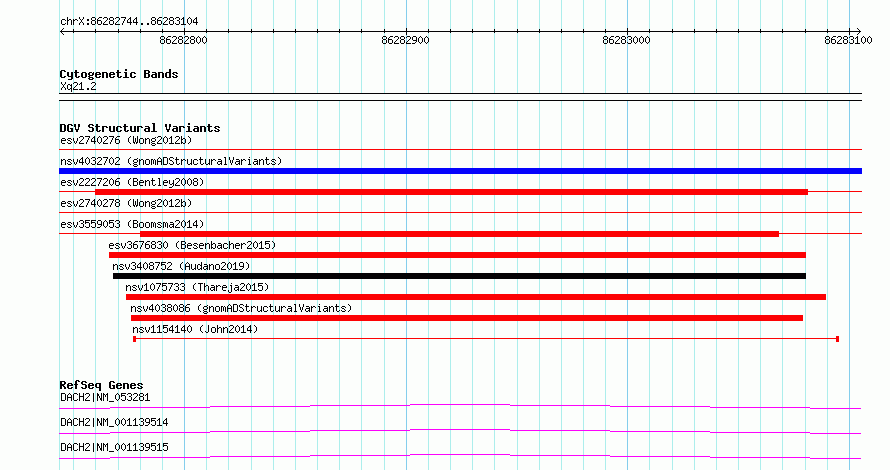Open variant nsv1075733 (Thareja2015) label

click(x=197, y=287)
